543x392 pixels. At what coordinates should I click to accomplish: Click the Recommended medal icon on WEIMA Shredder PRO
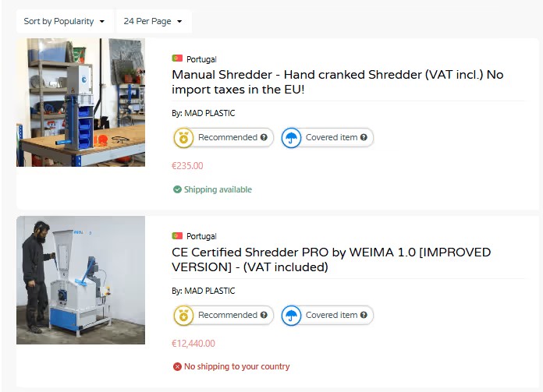point(183,316)
